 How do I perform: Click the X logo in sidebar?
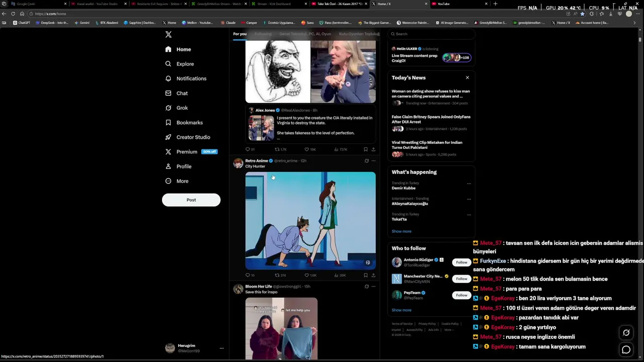pyautogui.click(x=169, y=34)
